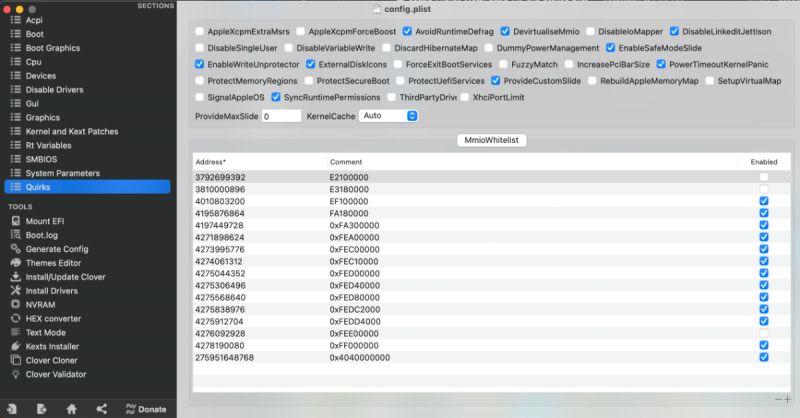The width and height of the screenshot is (800, 418).
Task: Click the MmioWhitelist tab button
Action: [491, 140]
